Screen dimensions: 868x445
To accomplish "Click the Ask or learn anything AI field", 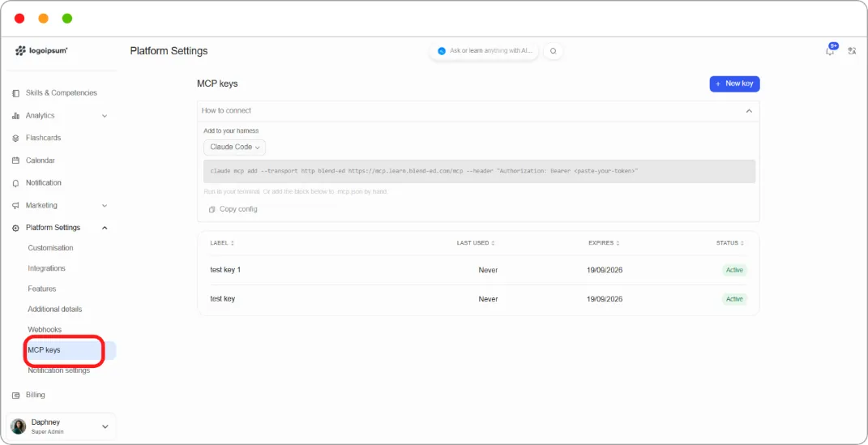I will pos(484,51).
